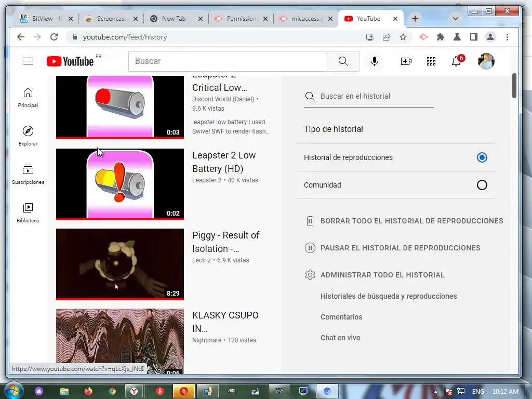Click the ENG language indicator
Screen dimensions: 532x399
coord(478,392)
